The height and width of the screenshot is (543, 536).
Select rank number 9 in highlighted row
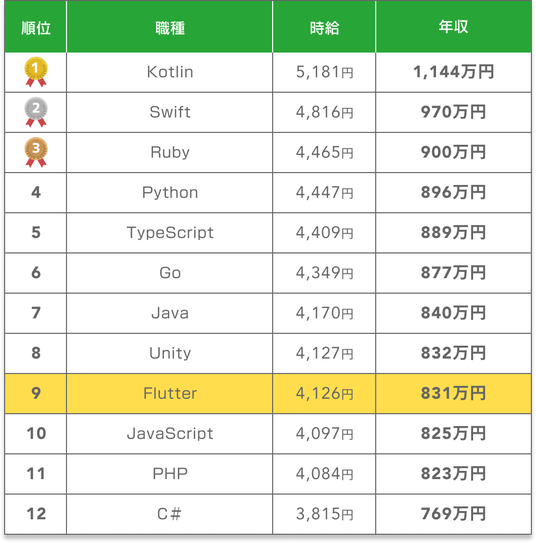pos(36,393)
